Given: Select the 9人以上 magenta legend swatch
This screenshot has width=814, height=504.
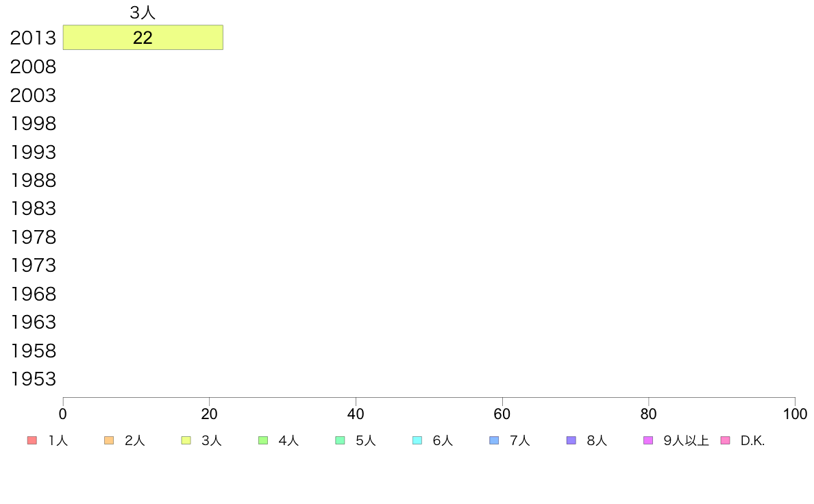Looking at the screenshot, I should (648, 440).
